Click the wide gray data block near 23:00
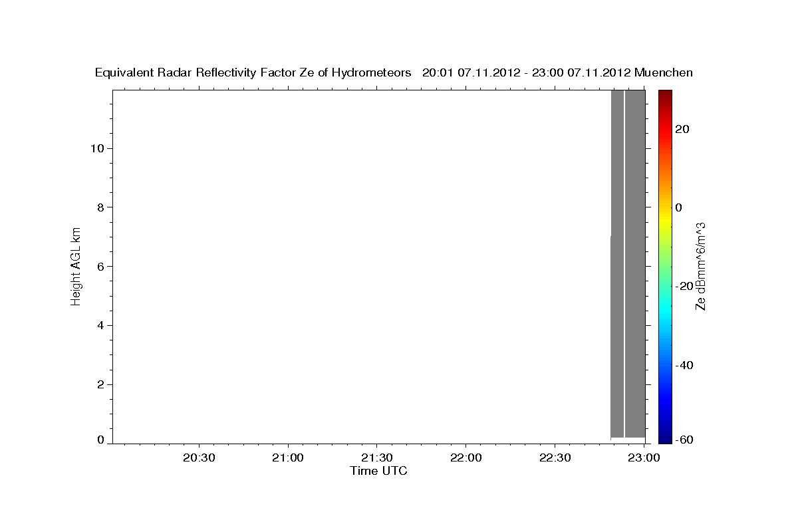This screenshot has height=532, width=798. pyautogui.click(x=635, y=263)
